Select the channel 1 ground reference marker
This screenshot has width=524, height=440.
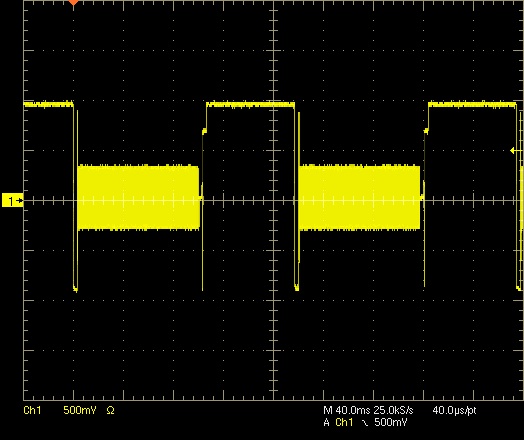pyautogui.click(x=13, y=200)
